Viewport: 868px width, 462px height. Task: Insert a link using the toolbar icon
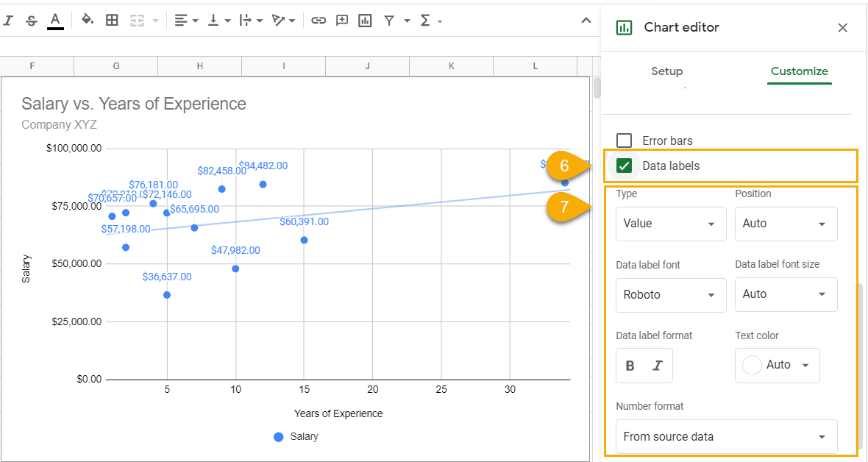click(319, 20)
